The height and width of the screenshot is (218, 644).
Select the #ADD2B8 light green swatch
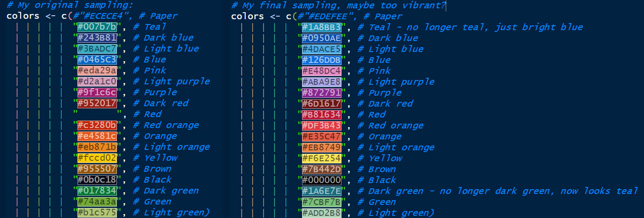321,213
